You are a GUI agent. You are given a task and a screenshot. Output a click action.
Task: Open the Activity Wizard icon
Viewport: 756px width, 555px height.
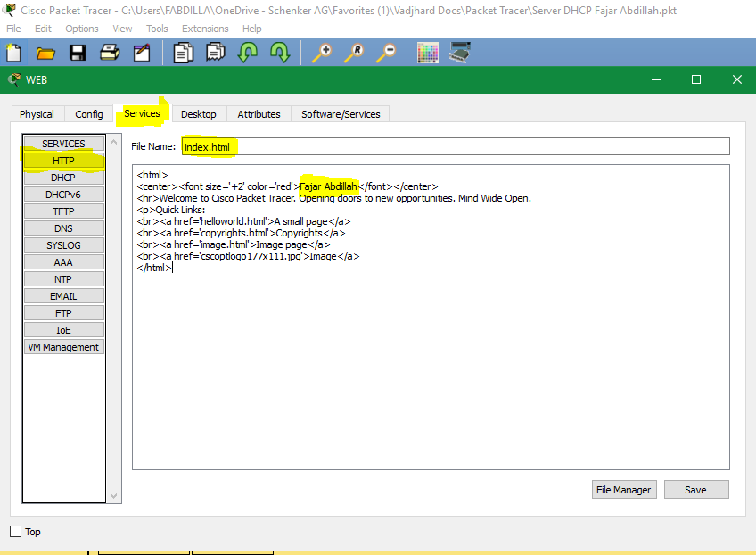(142, 53)
